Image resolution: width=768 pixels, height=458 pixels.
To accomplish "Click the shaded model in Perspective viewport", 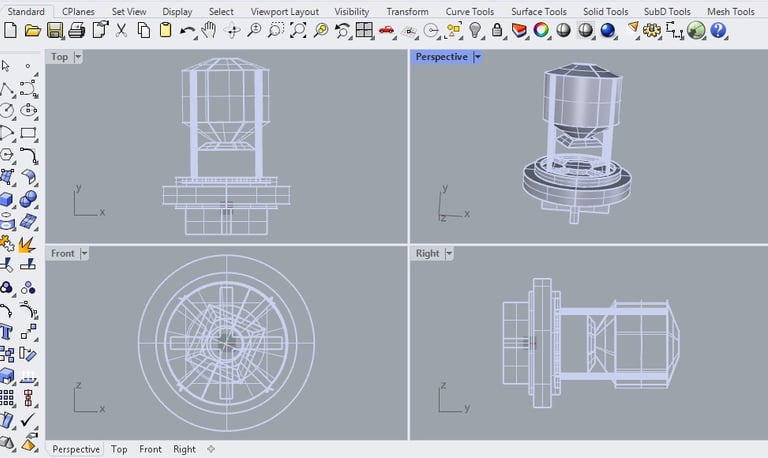I will click(578, 142).
